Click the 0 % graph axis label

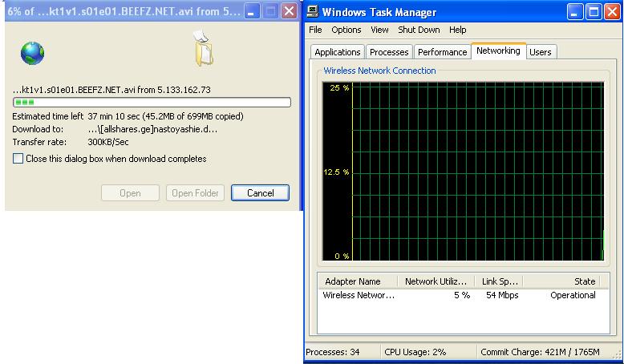(x=342, y=257)
